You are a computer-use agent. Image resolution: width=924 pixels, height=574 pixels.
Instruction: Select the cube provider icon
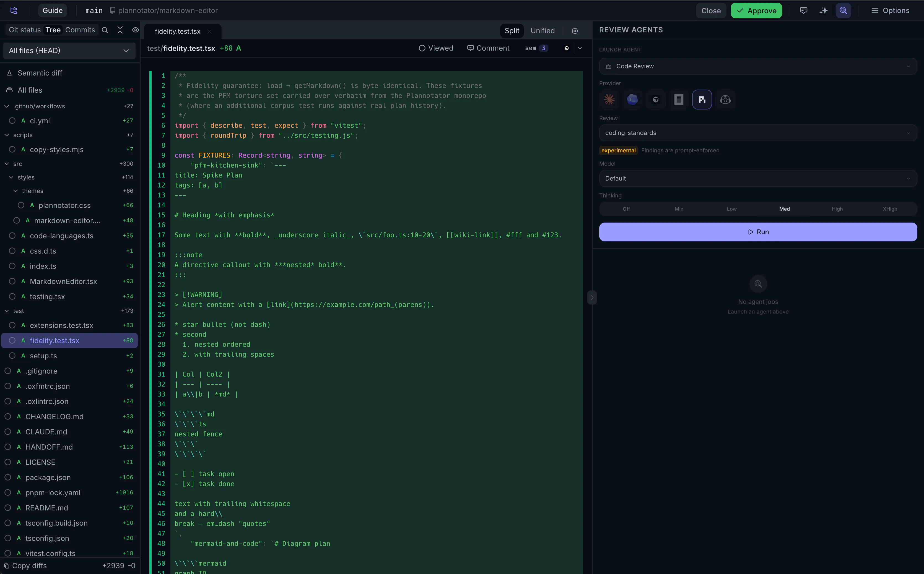click(x=655, y=100)
